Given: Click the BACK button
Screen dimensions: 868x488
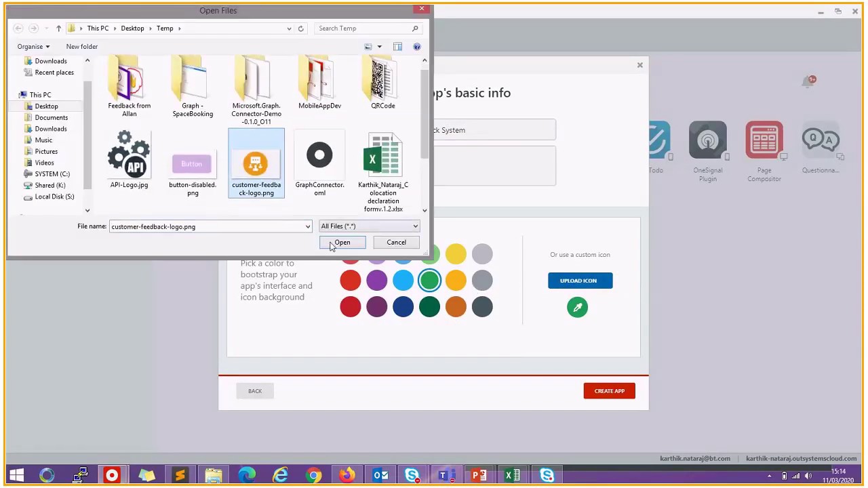Looking at the screenshot, I should click(x=255, y=391).
